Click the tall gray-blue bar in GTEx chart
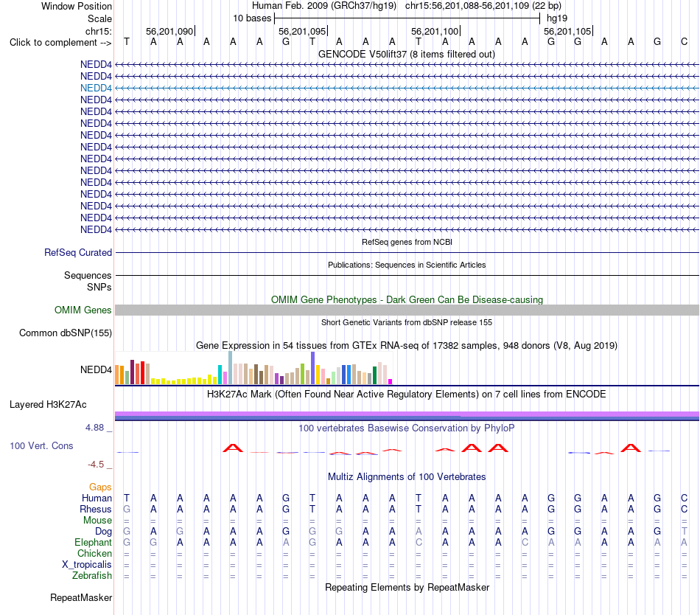The width and height of the screenshot is (700, 615). tap(231, 367)
